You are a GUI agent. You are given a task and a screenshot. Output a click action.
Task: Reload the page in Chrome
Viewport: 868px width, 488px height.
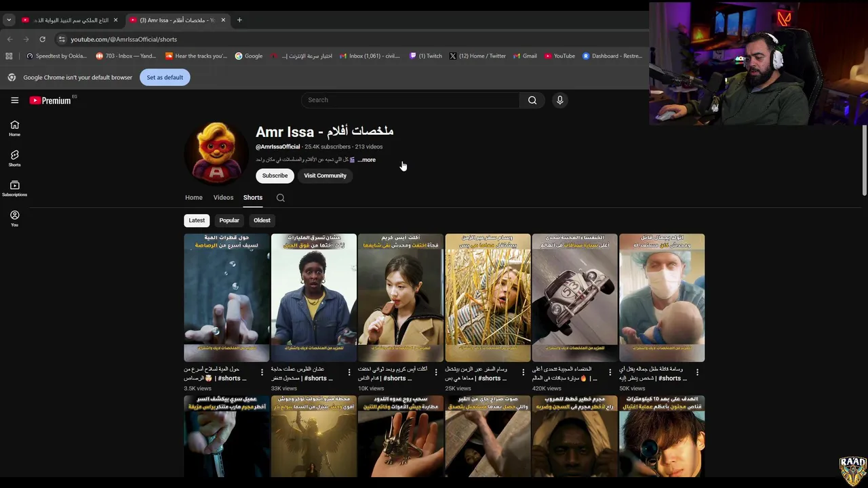tap(42, 39)
